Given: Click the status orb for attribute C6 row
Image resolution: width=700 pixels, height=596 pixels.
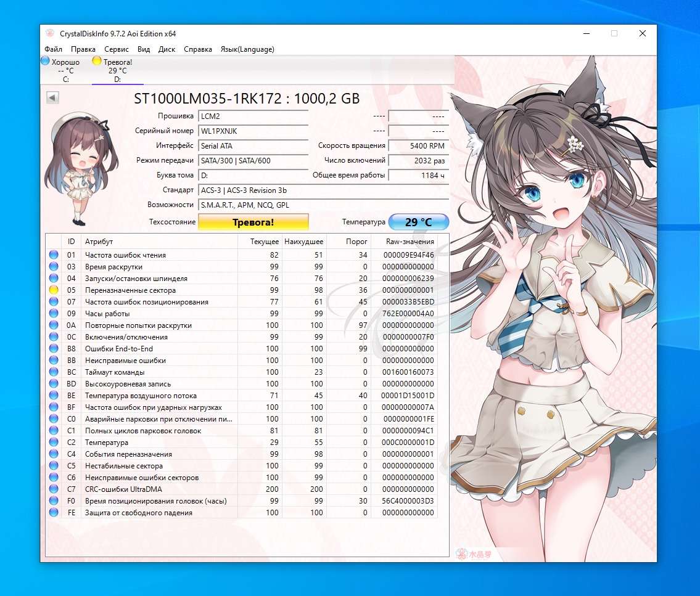Looking at the screenshot, I should coord(54,477).
